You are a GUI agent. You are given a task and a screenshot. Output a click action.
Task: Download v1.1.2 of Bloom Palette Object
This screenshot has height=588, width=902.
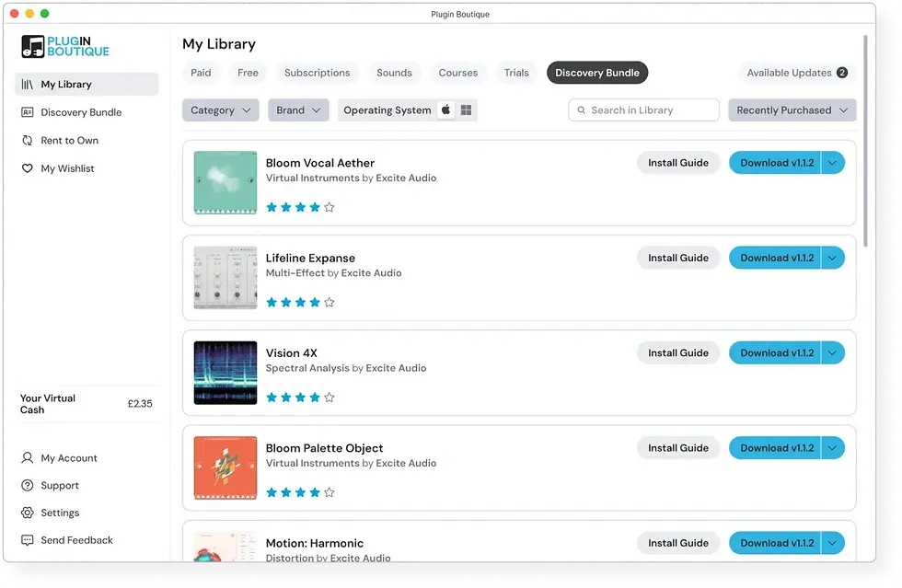coord(775,447)
